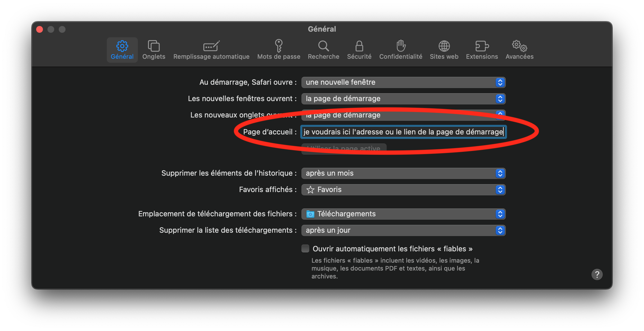Screen dimensions: 644x331
Task: Close the preferences window red button
Action: pos(40,29)
